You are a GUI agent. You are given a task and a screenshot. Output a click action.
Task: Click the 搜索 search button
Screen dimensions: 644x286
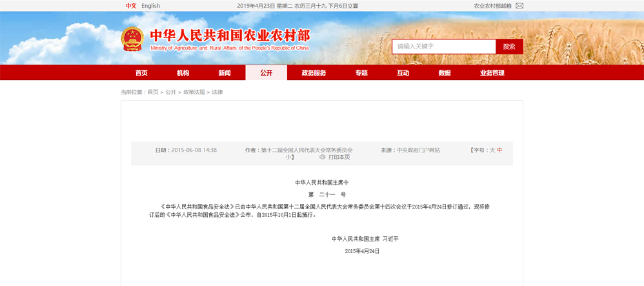click(509, 46)
